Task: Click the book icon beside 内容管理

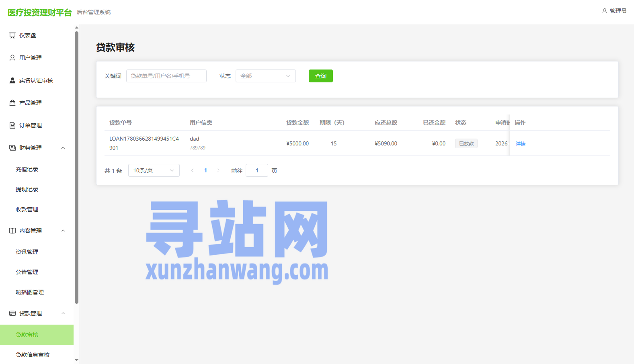Action: [x=12, y=231]
